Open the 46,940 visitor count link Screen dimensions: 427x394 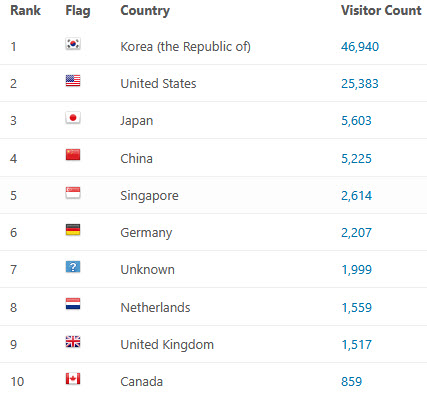[360, 47]
